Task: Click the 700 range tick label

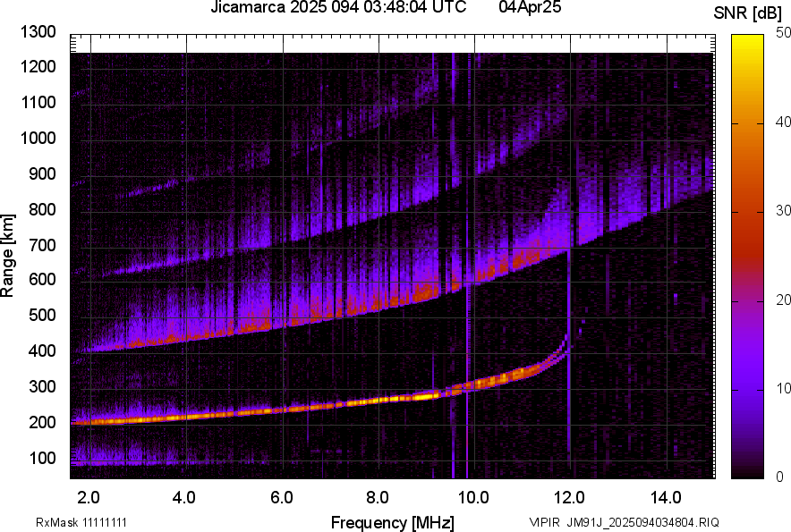Action: pos(42,245)
